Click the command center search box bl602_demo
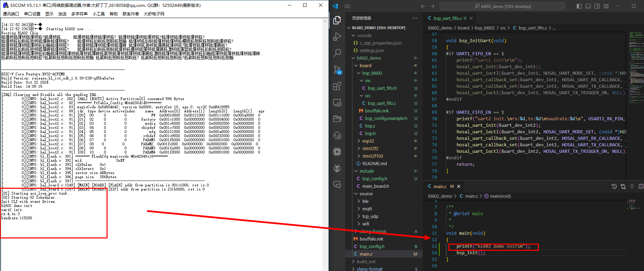Image resolution: width=644 pixels, height=271 pixels. (x=502, y=6)
